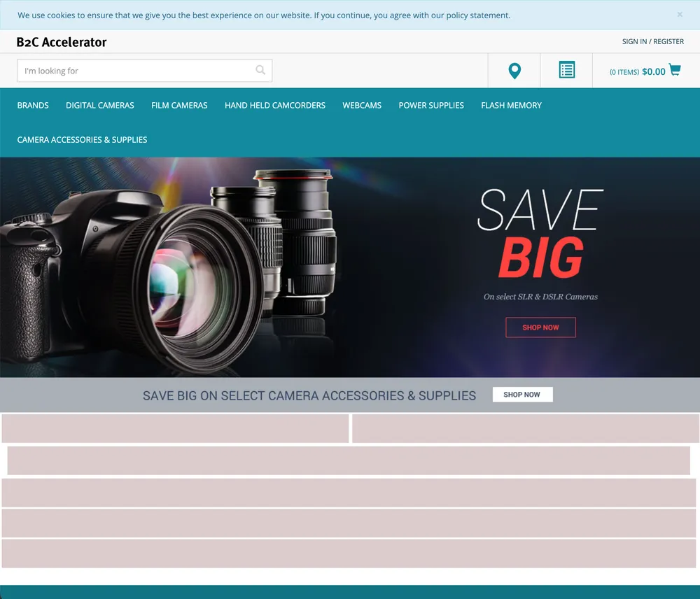Click SHOP NOW on the SAVE BIG banner
Screen dimensions: 700x599
click(x=540, y=327)
